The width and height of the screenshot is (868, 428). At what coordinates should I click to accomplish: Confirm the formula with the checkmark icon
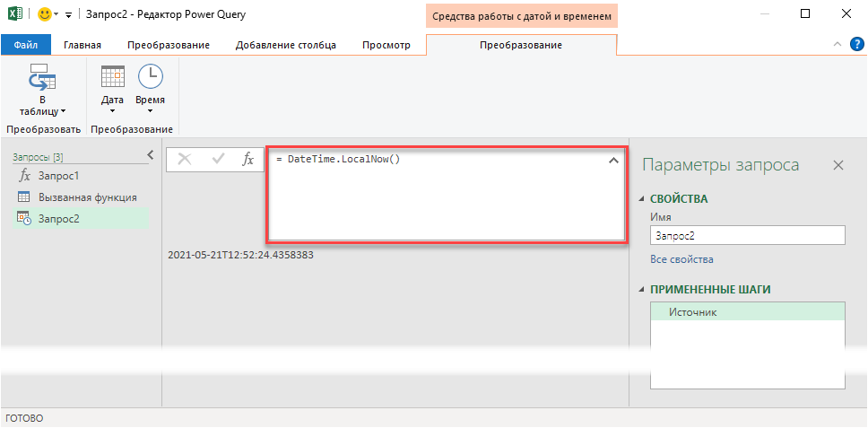click(x=217, y=159)
